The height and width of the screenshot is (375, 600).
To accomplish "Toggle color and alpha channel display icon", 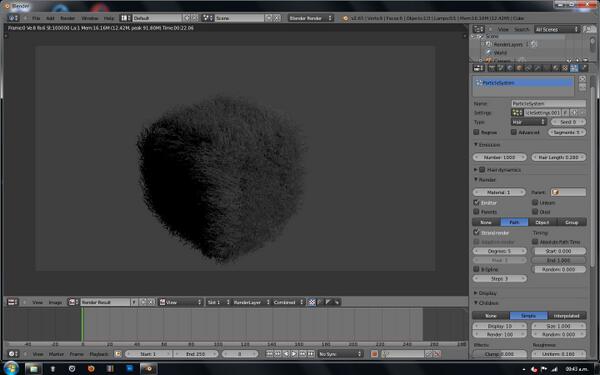I will click(x=312, y=302).
